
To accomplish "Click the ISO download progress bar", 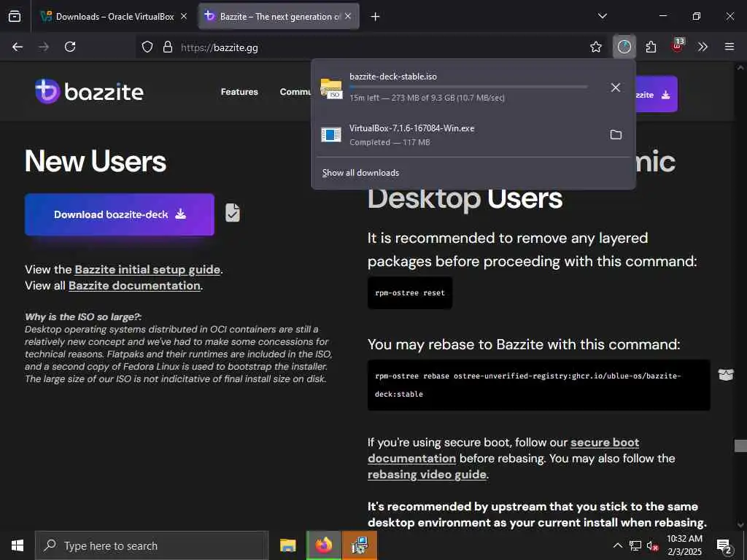I will click(468, 87).
